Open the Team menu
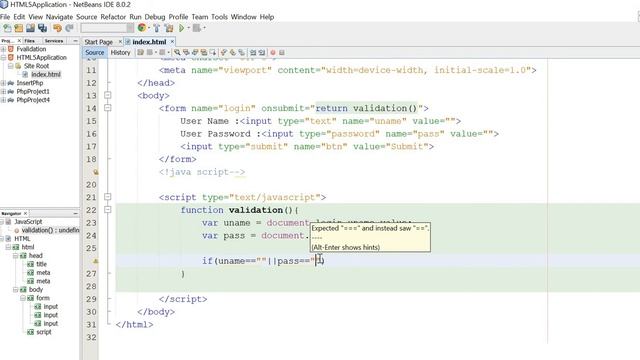Screen dimensions: 640x360 pyautogui.click(x=200, y=17)
